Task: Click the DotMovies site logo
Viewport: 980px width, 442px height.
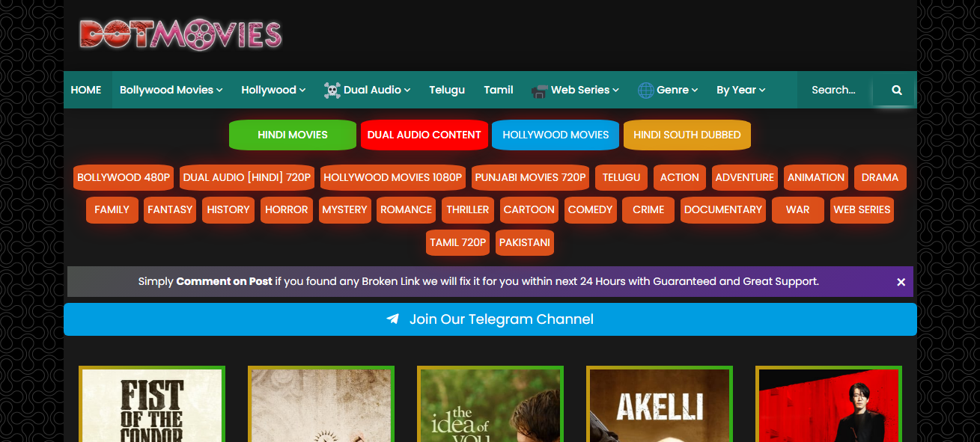Action: pyautogui.click(x=180, y=34)
